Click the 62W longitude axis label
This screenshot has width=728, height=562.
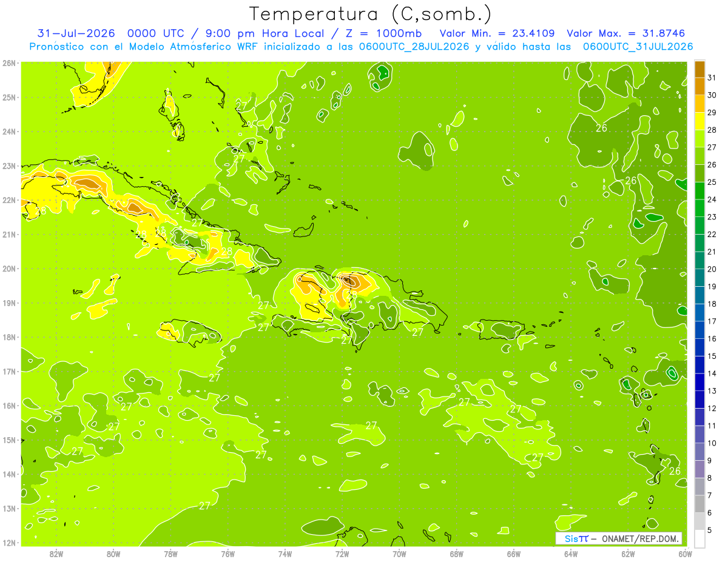(629, 554)
